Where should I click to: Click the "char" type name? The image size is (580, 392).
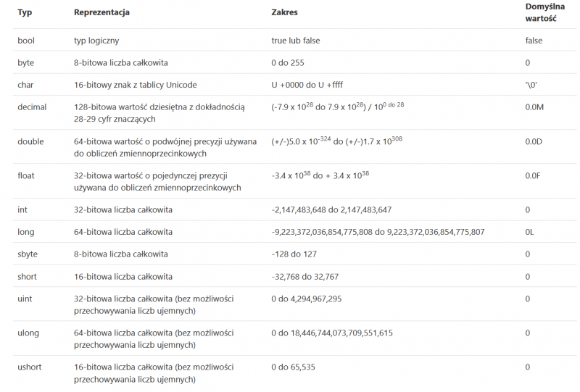[25, 85]
